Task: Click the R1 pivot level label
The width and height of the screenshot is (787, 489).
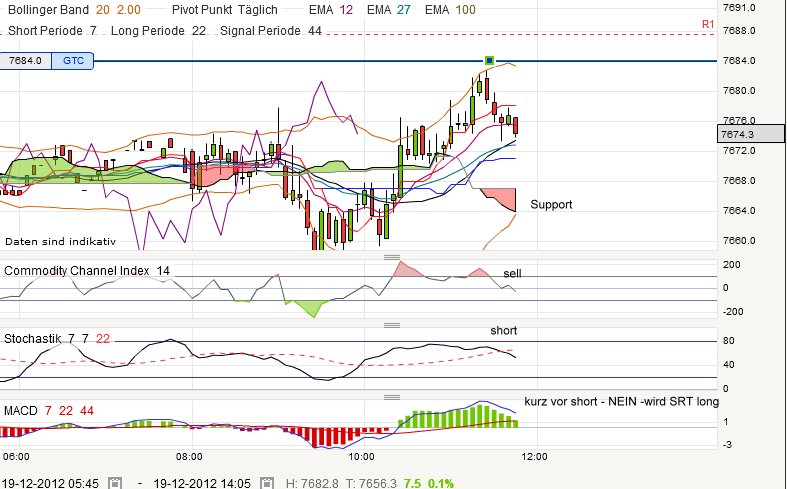Action: pos(708,24)
